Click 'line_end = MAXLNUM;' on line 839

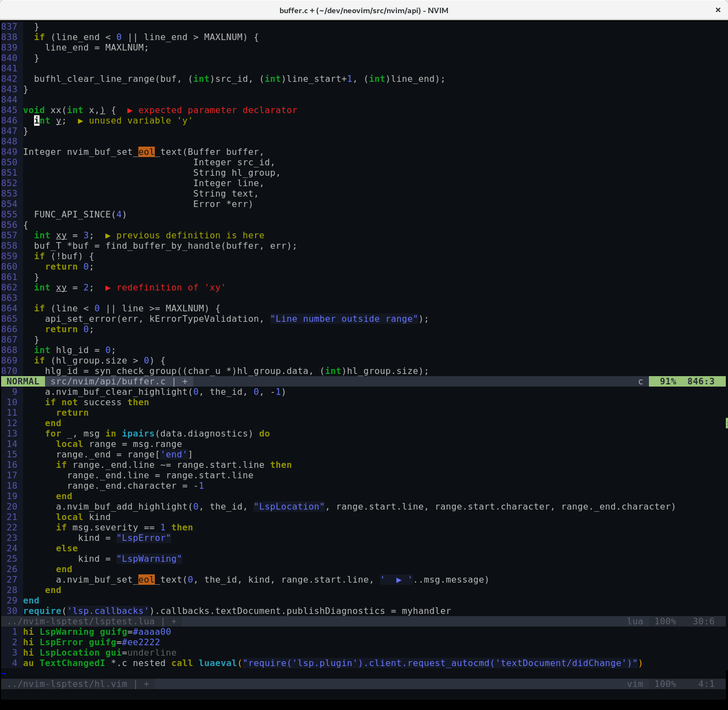tap(97, 48)
